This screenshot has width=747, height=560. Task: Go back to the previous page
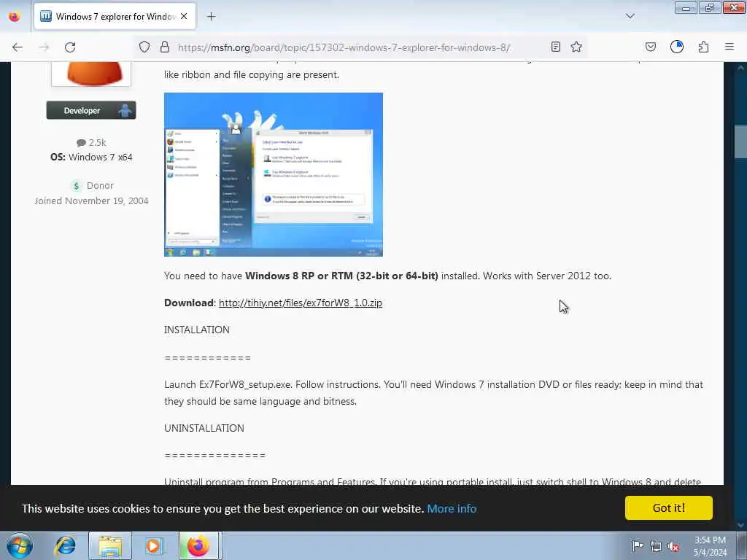(x=18, y=47)
